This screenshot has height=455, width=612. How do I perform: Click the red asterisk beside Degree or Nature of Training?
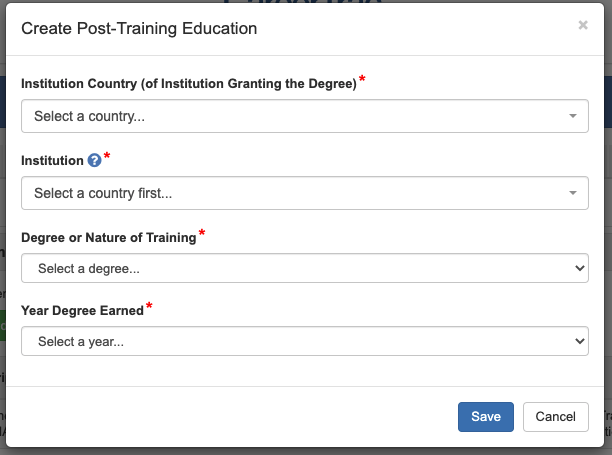202,233
